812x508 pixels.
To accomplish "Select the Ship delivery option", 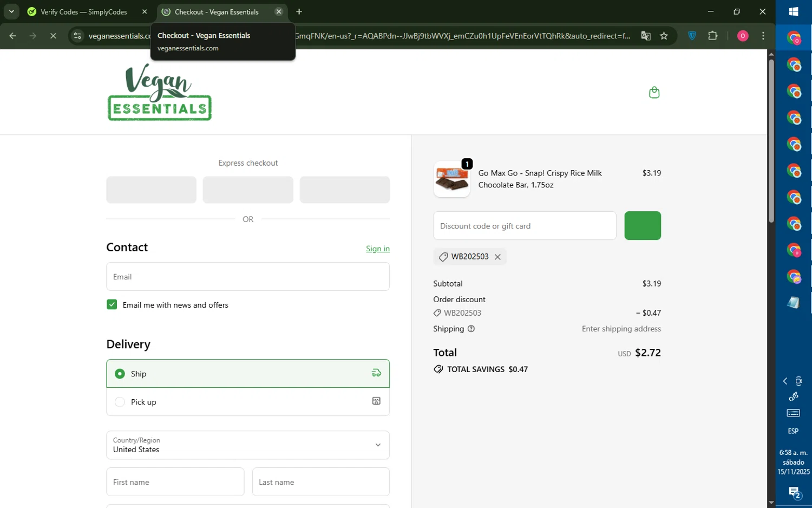I will click(248, 374).
